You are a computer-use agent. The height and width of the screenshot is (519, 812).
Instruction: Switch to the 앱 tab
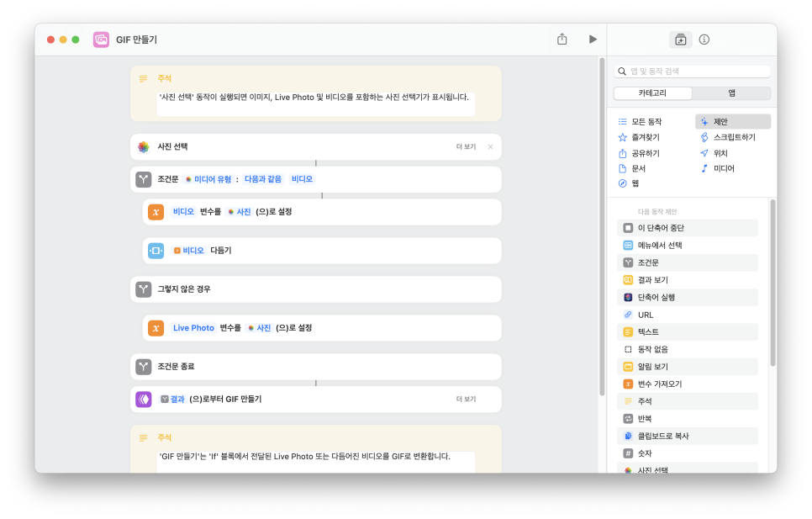(x=731, y=93)
